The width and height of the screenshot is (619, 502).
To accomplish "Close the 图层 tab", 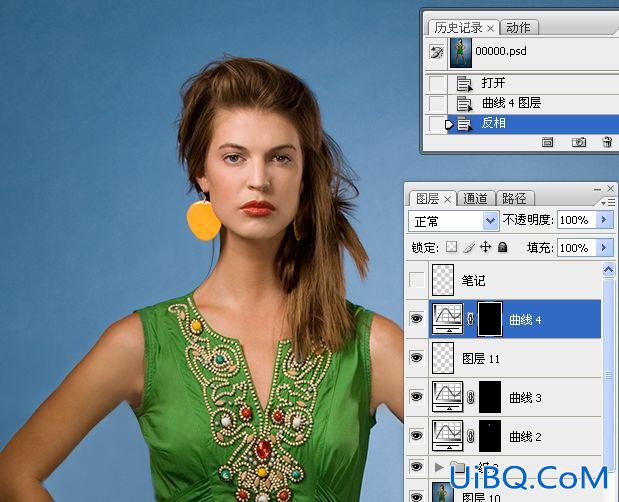I will [x=447, y=200].
